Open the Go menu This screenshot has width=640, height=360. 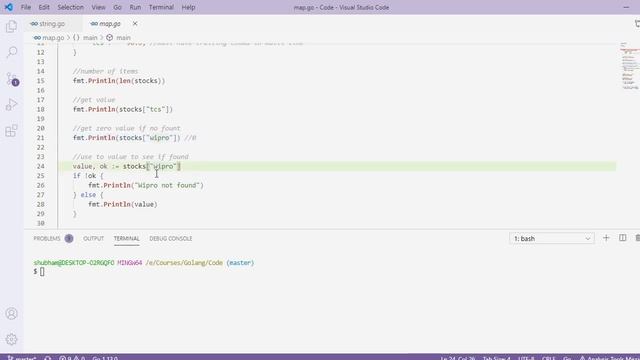point(117,7)
